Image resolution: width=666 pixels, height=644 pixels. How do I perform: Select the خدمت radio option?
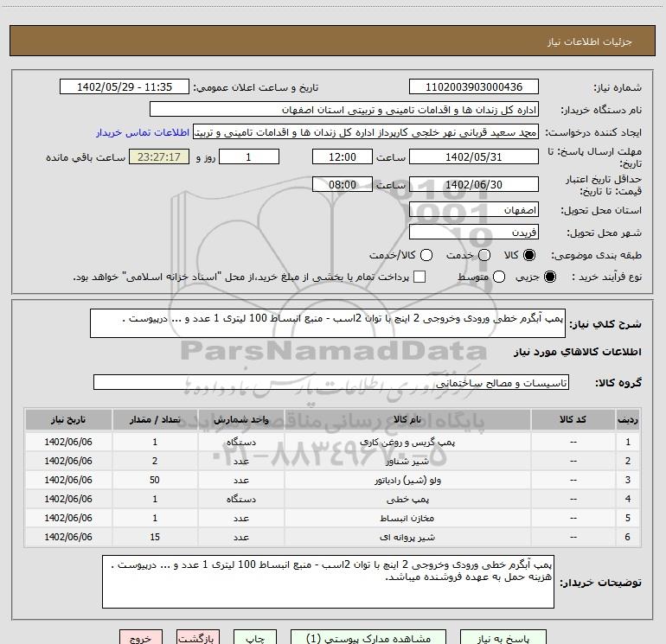click(483, 256)
